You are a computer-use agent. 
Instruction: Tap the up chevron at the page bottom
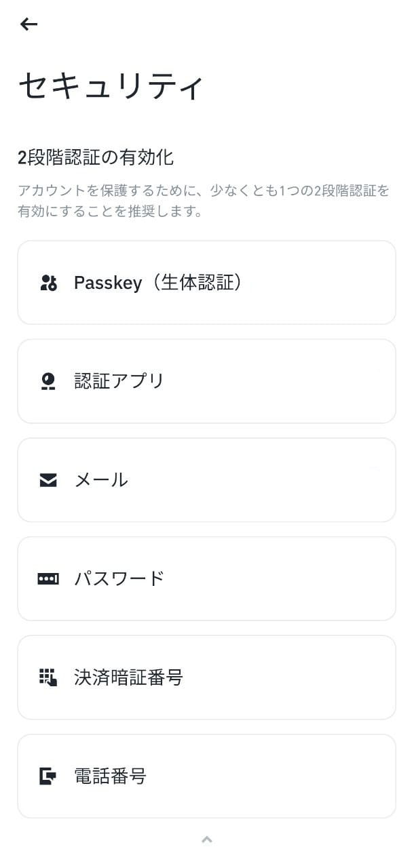pos(206,838)
